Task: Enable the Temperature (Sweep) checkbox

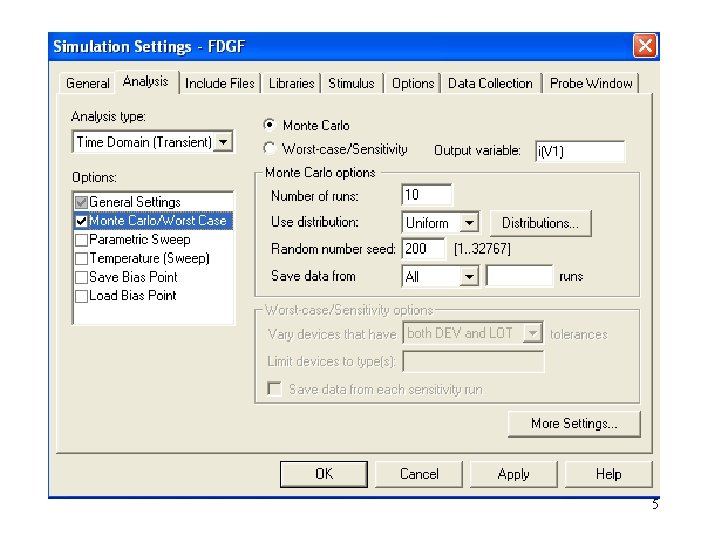Action: 81,259
